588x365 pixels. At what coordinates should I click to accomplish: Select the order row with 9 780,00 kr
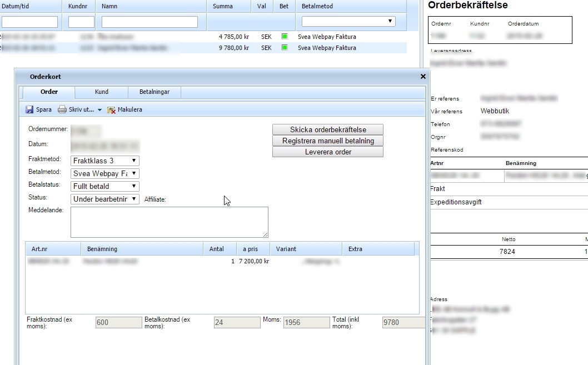tap(203, 48)
